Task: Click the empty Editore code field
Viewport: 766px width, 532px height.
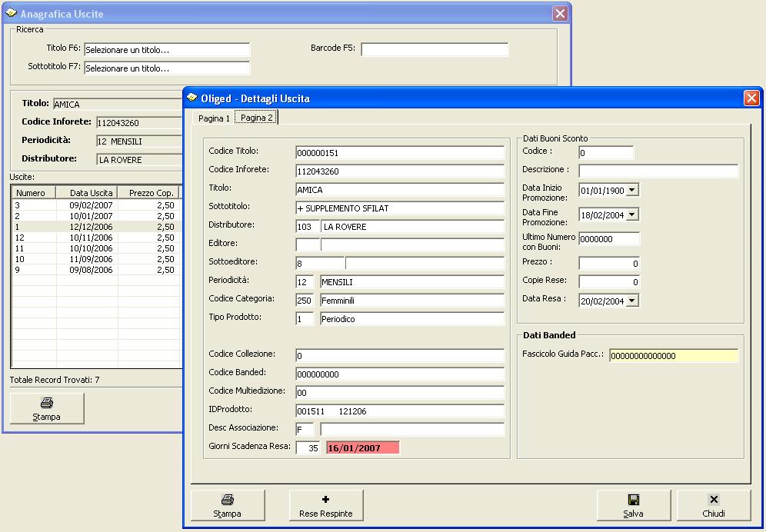Action: point(308,244)
